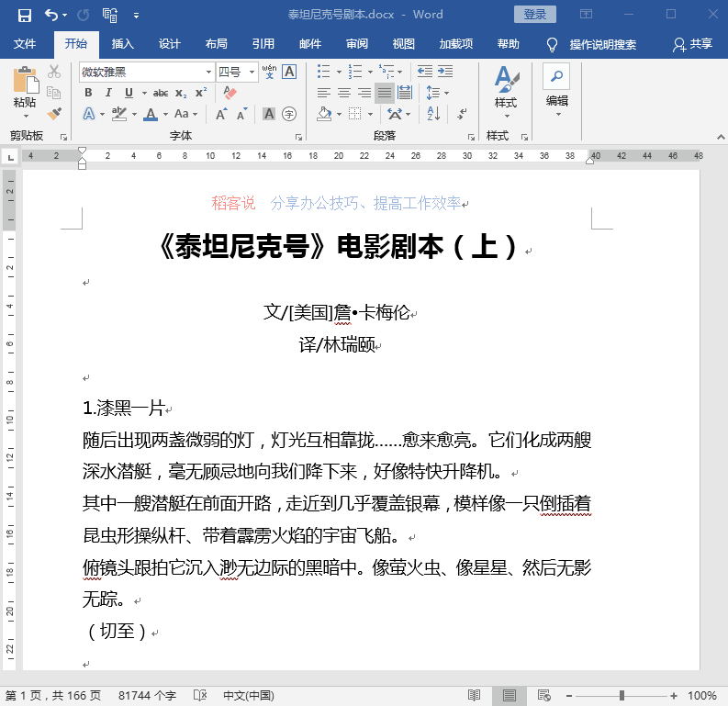Apply multilevel list

click(x=386, y=72)
